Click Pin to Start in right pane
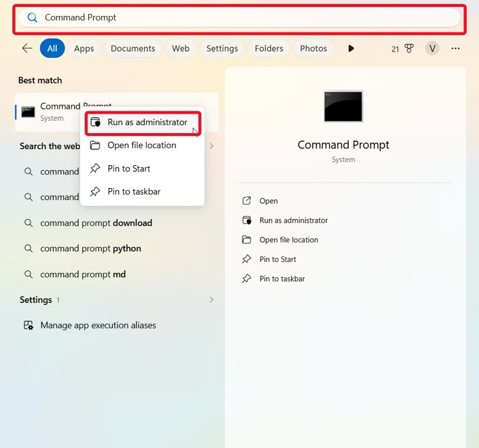This screenshot has height=448, width=479. 278,259
